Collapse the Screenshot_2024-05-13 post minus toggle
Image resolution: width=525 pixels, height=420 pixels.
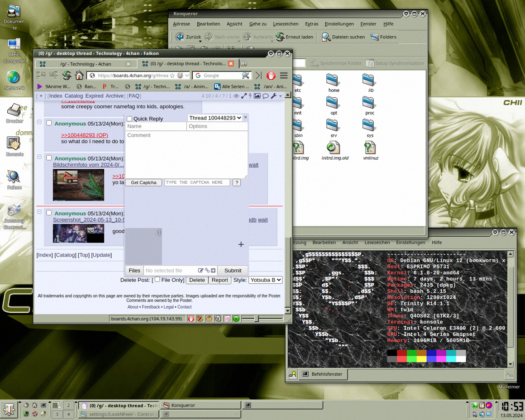coord(39,212)
